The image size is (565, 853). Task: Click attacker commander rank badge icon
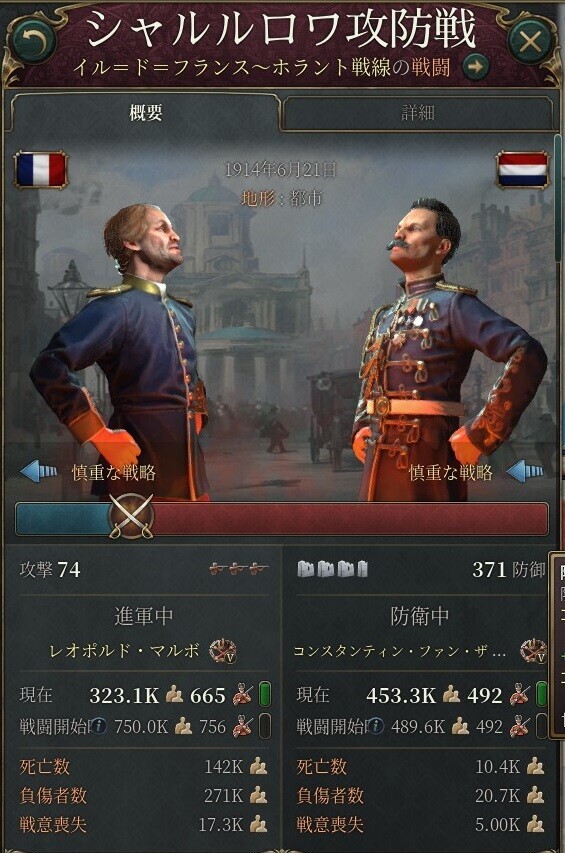[223, 651]
